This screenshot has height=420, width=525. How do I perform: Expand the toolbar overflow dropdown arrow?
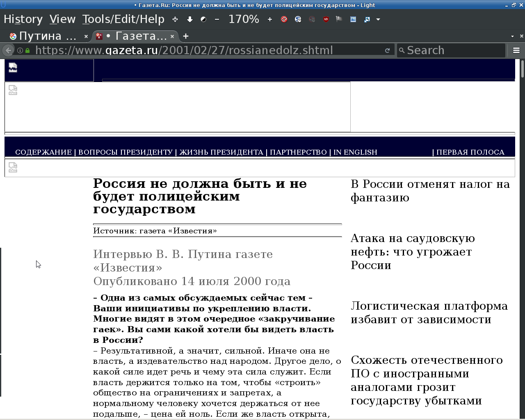[378, 19]
